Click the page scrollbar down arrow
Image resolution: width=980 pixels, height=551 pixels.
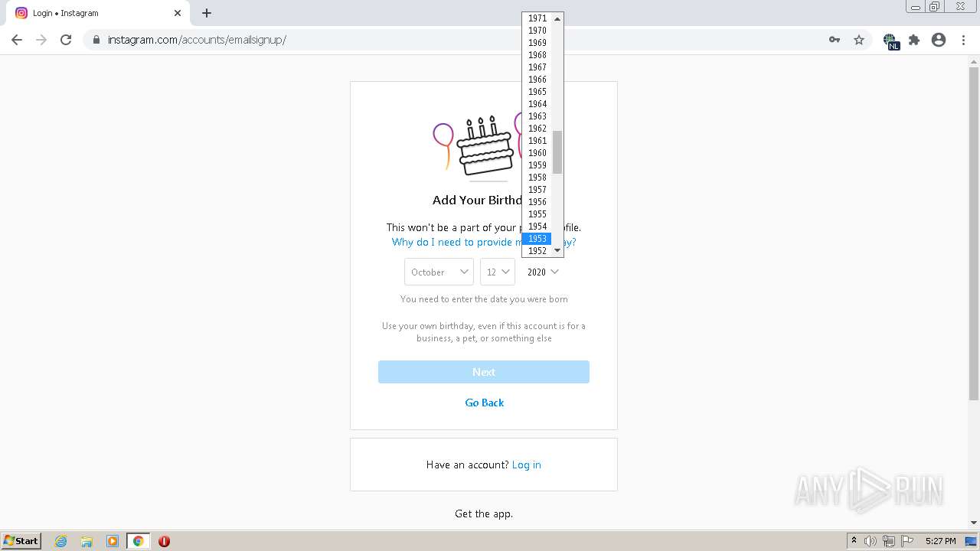[973, 523]
